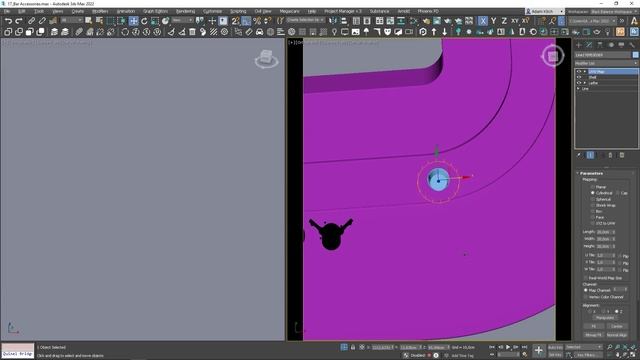The height and width of the screenshot is (360, 640).
Task: Activate the Select and Scale tool
Action: coord(155,21)
